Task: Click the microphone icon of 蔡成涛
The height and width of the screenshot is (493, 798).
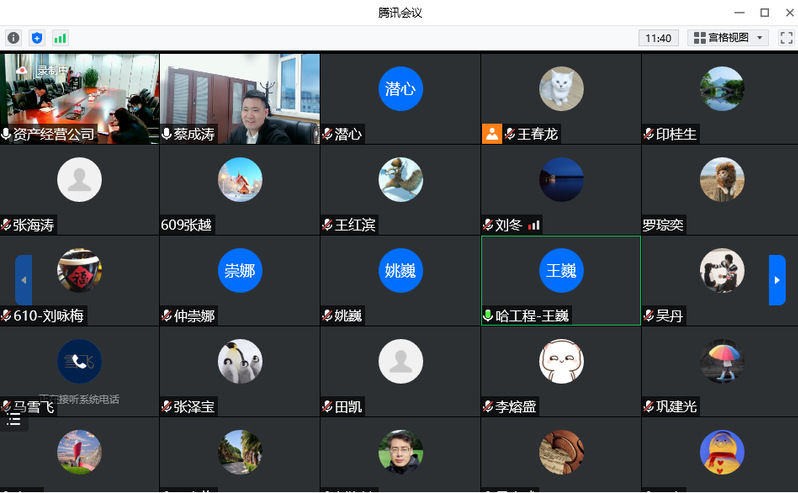Action: 167,134
